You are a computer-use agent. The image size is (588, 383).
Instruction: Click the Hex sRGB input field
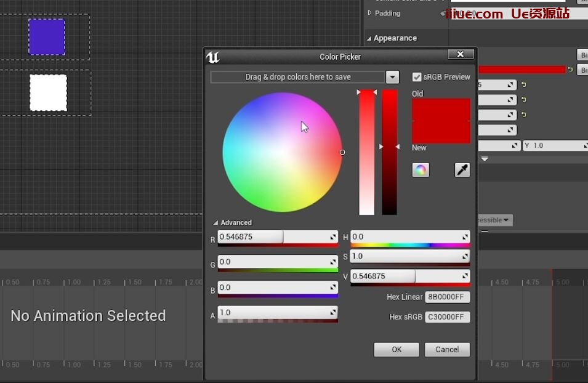tap(448, 317)
